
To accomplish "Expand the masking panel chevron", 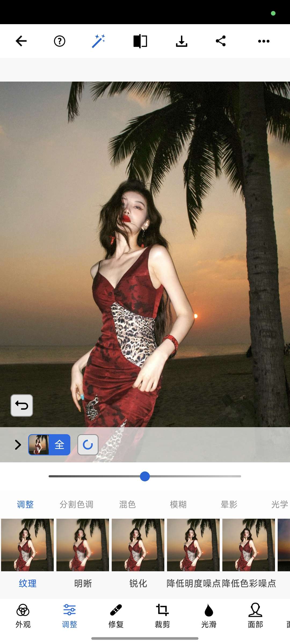I will click(18, 445).
